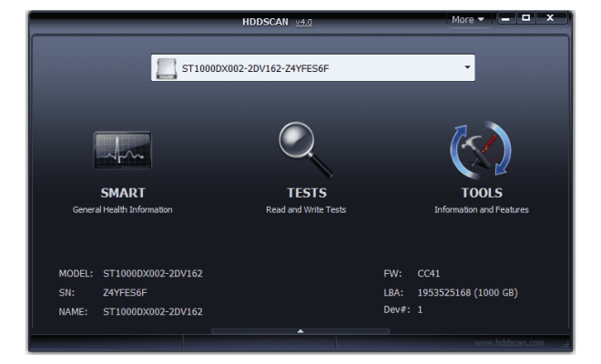Click the General Health Information caption
This screenshot has height=364, width=601.
(x=123, y=209)
